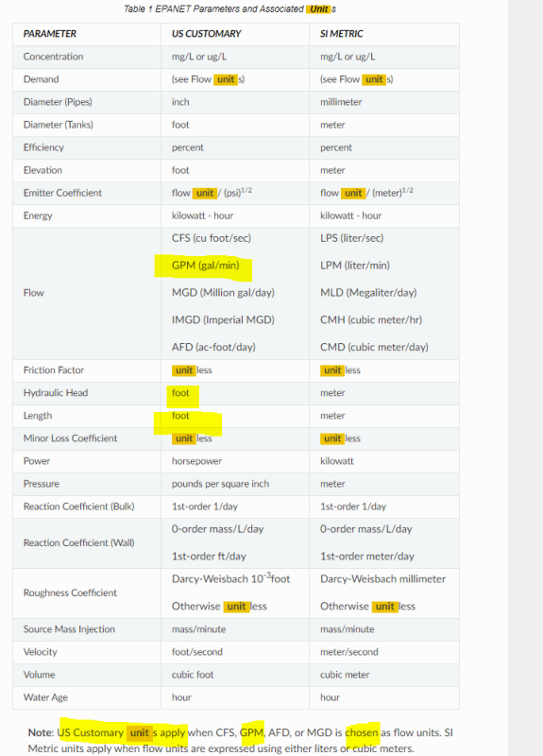Click the Water Age label
This screenshot has width=543, height=756.
point(45,697)
